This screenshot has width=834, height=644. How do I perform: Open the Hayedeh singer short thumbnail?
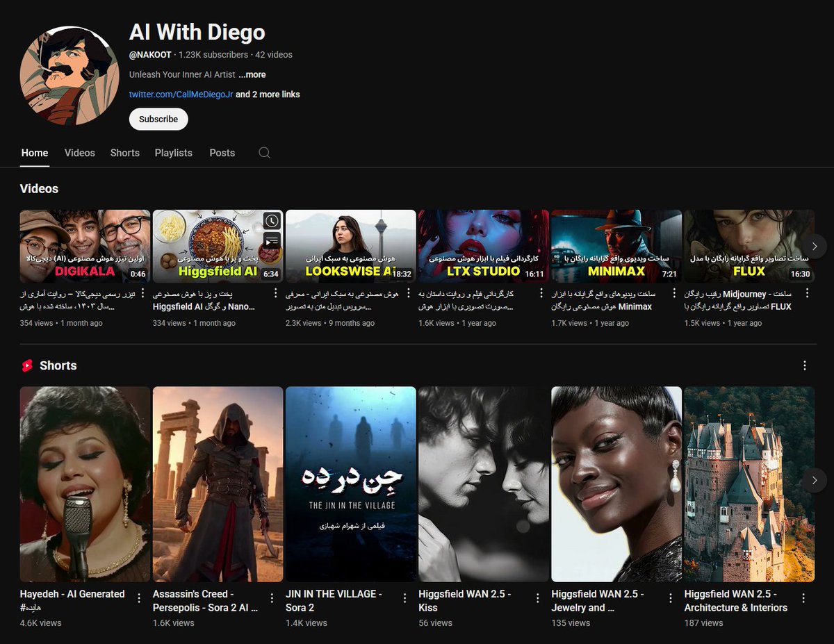point(85,484)
